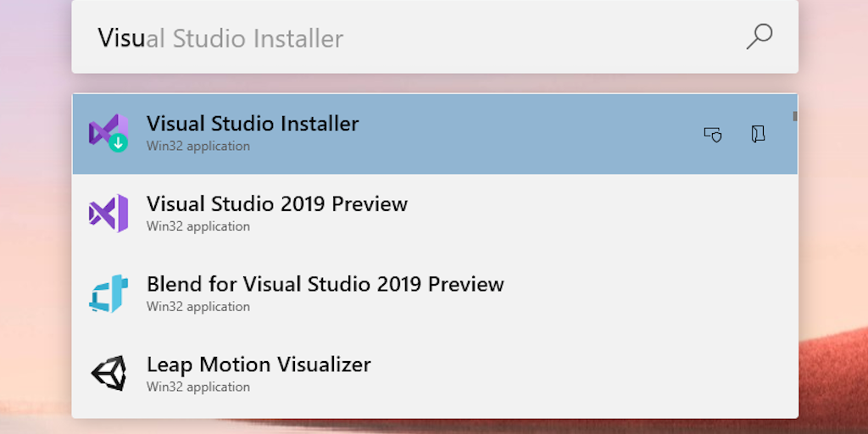Click the Visual Studio Installer app icon
Viewport: 868px width, 434px height.
coord(108,133)
